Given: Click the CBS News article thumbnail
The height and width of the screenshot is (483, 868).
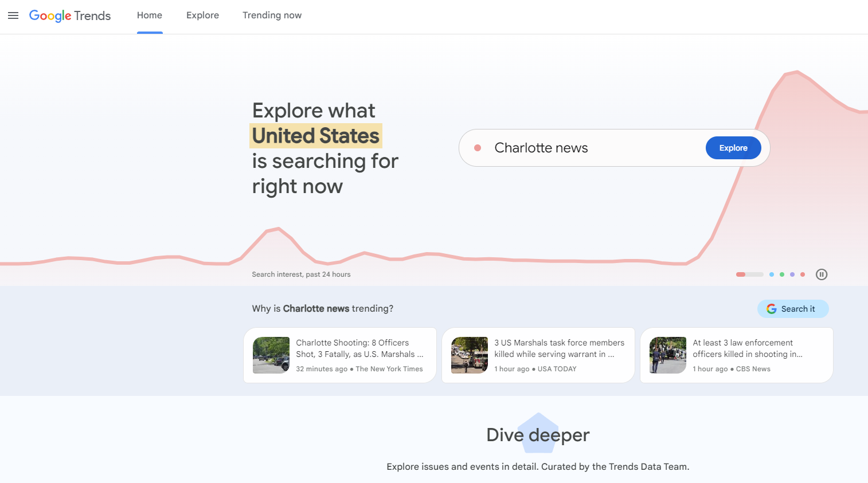Looking at the screenshot, I should pos(668,355).
